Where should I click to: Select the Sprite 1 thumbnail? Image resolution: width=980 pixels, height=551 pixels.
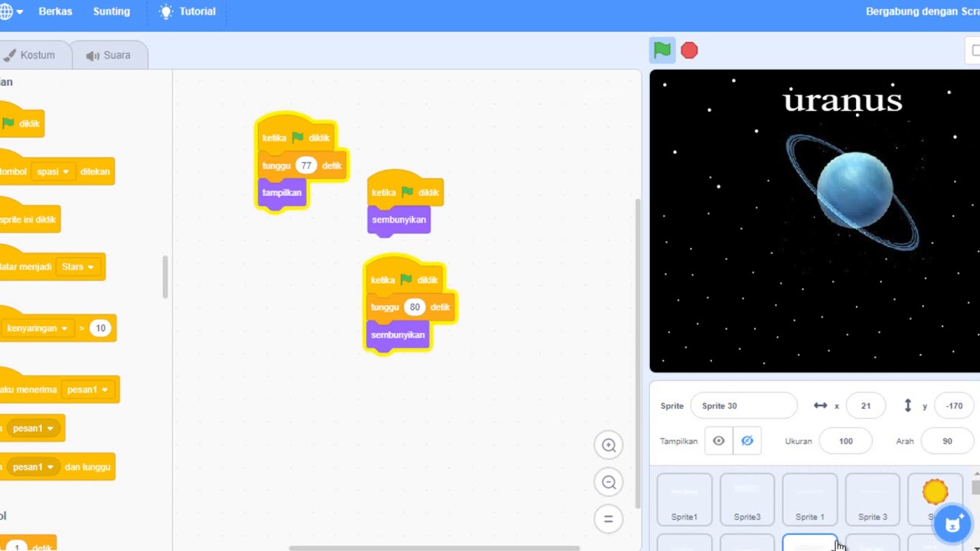coord(810,500)
